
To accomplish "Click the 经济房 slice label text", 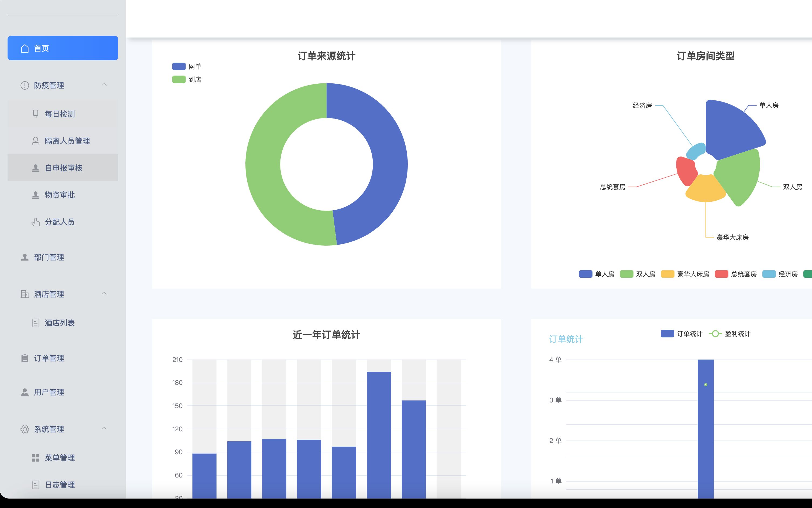I will 642,106.
